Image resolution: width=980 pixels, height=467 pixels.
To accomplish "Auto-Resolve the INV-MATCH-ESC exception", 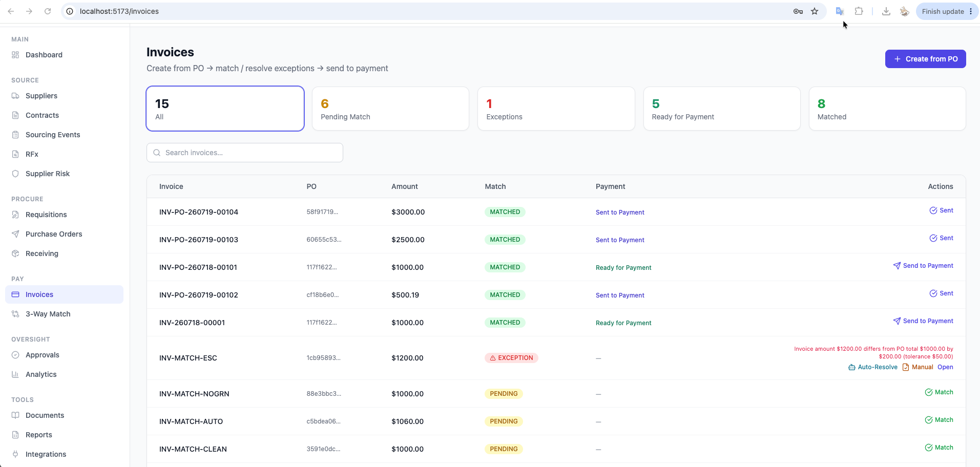I will [x=873, y=367].
